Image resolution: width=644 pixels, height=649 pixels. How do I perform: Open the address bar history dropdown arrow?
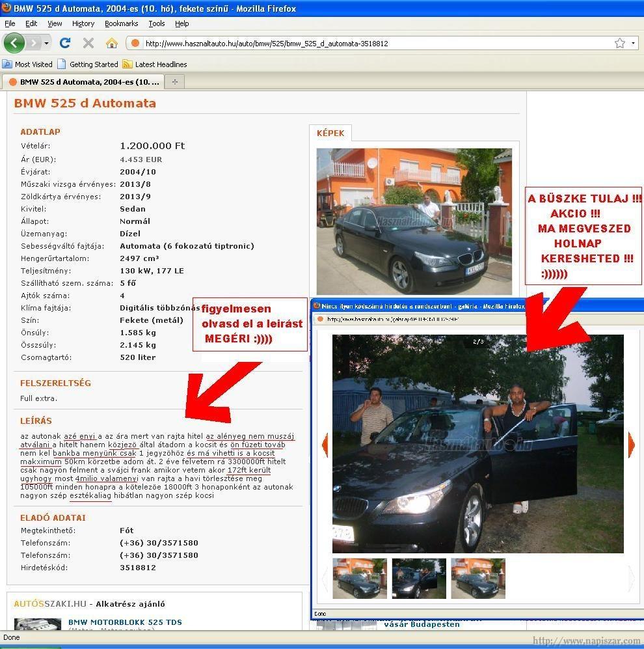click(x=633, y=43)
